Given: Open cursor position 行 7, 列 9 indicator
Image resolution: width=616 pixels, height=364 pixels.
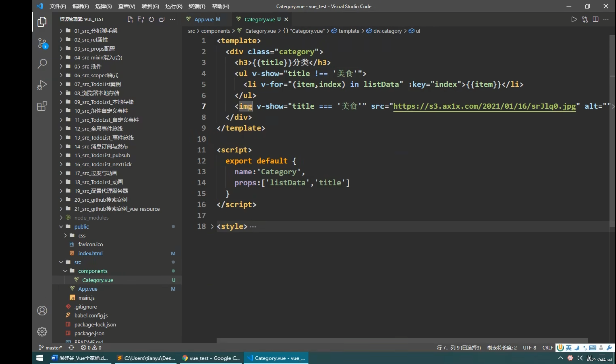Looking at the screenshot, I should 459,348.
